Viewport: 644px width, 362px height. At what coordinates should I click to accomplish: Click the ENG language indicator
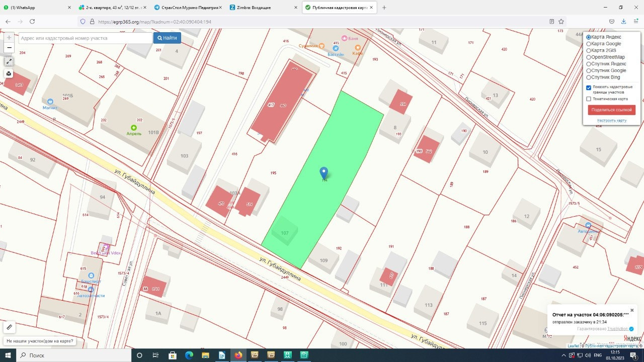[x=597, y=355]
